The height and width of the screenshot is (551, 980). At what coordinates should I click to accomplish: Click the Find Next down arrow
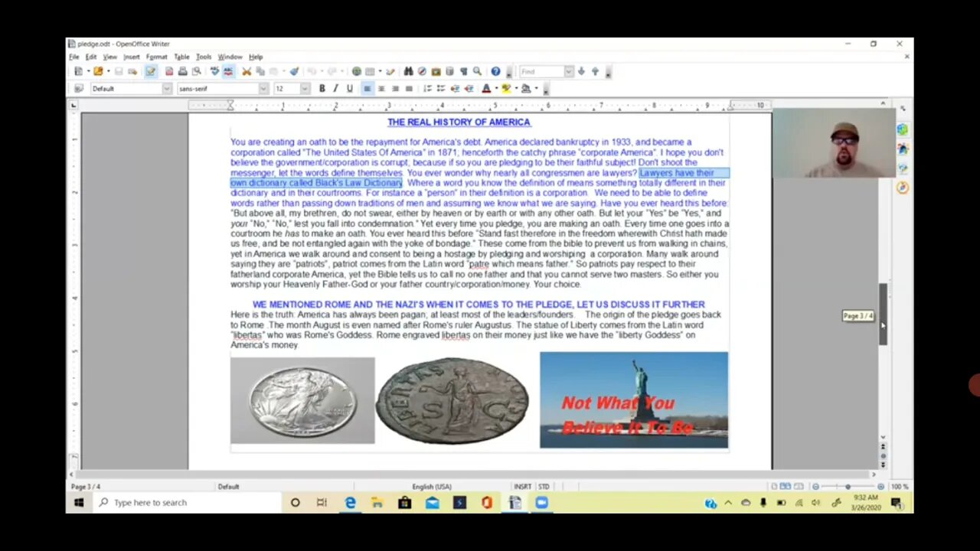(581, 71)
